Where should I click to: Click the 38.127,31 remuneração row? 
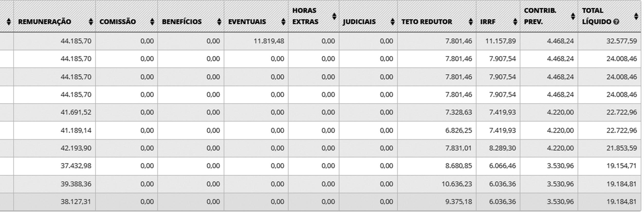click(76, 202)
